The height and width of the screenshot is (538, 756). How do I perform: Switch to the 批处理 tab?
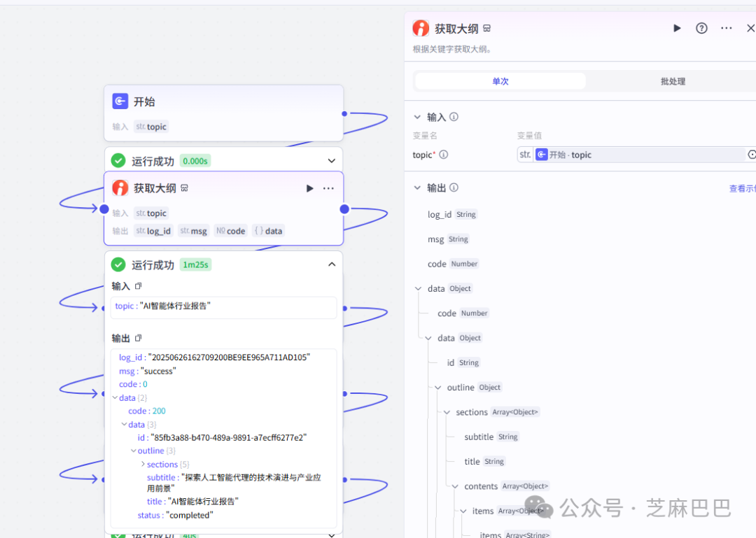point(673,81)
